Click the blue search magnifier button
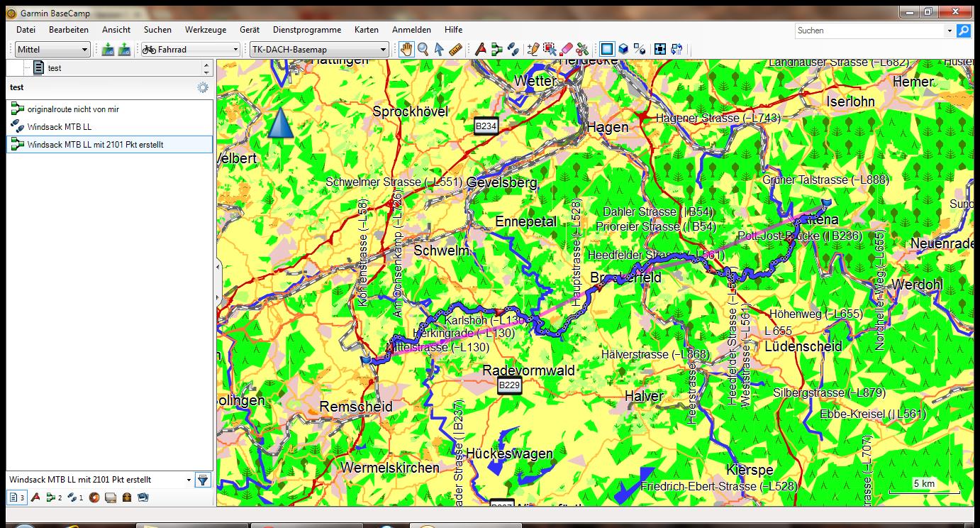 (x=963, y=31)
